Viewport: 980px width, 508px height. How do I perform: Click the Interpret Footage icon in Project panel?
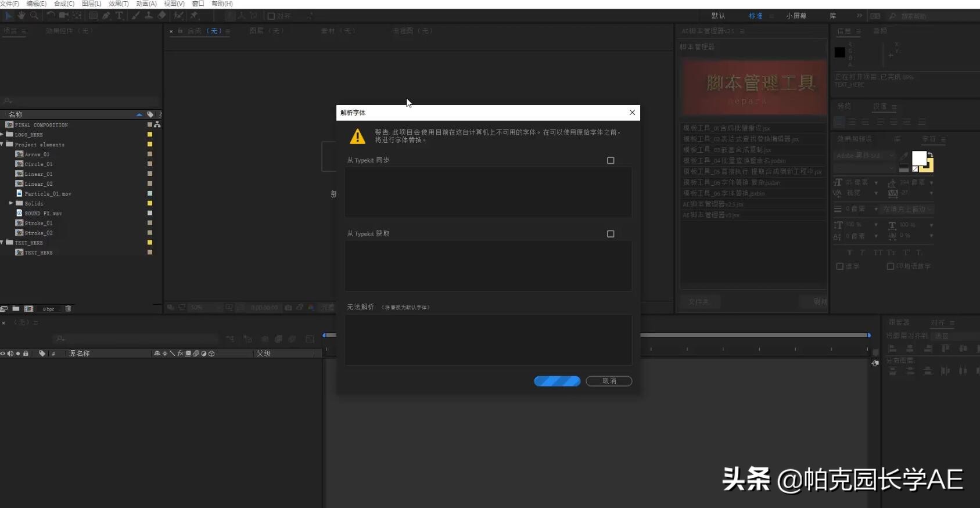coord(4,309)
